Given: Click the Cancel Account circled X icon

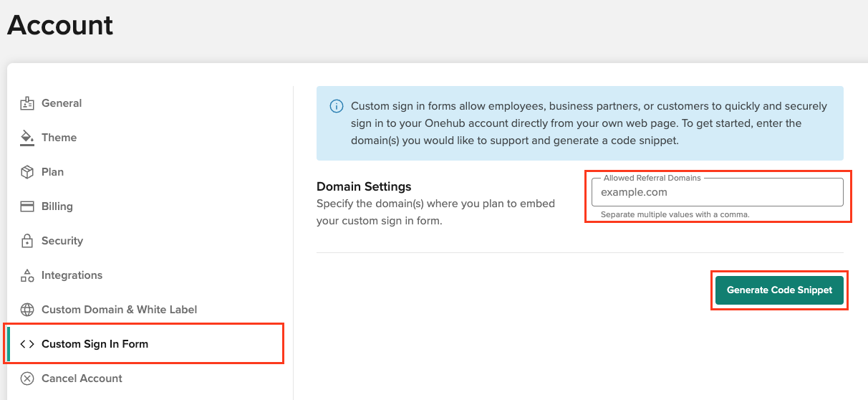Looking at the screenshot, I should point(27,378).
